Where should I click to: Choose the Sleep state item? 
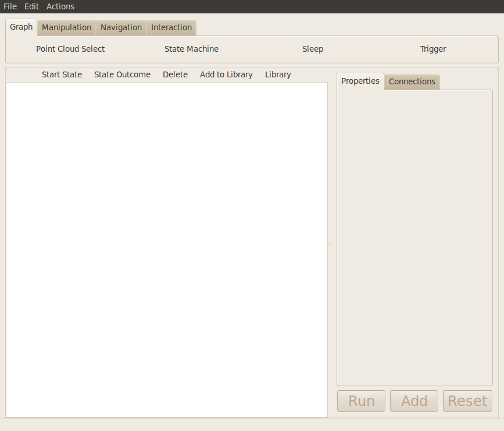313,49
